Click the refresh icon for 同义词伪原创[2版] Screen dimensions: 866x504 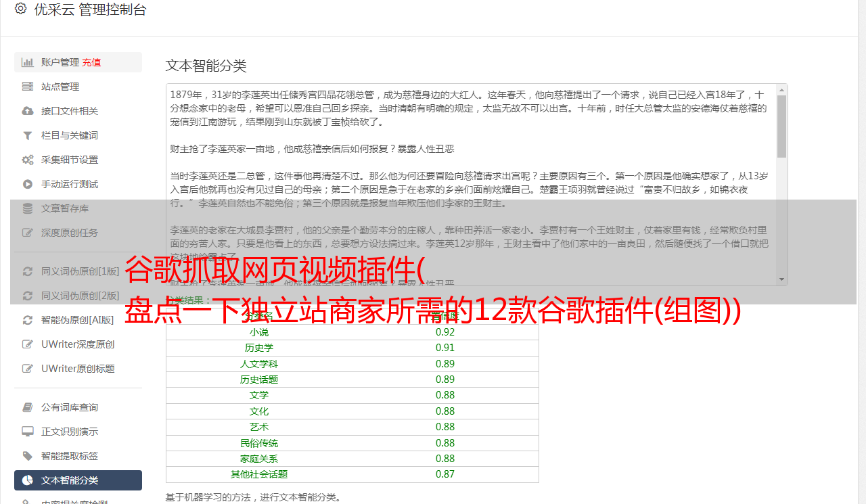tap(28, 296)
